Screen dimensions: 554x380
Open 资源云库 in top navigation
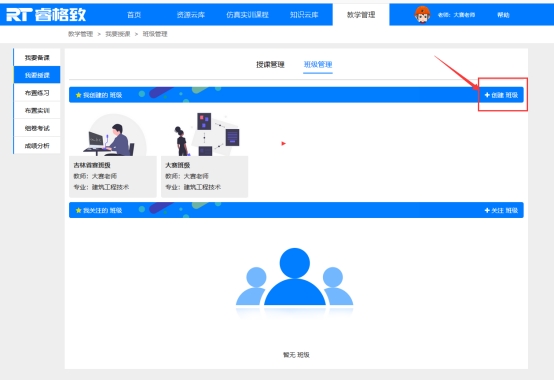click(x=191, y=15)
